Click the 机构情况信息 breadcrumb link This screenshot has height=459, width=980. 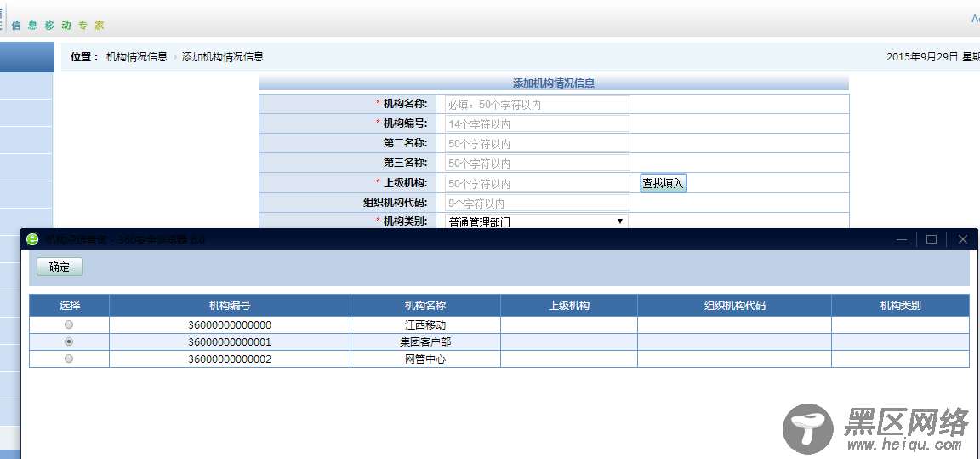click(x=137, y=57)
